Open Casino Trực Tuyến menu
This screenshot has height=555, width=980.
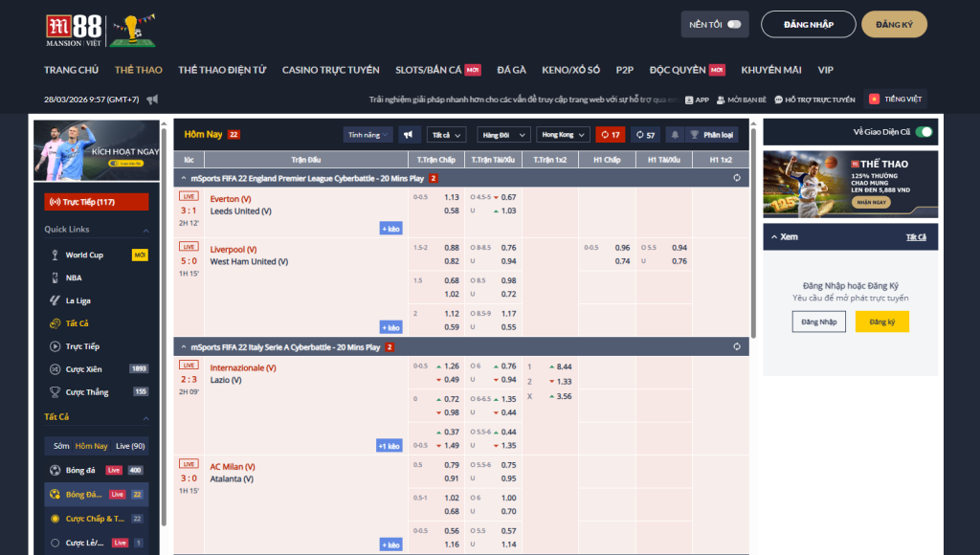[330, 70]
